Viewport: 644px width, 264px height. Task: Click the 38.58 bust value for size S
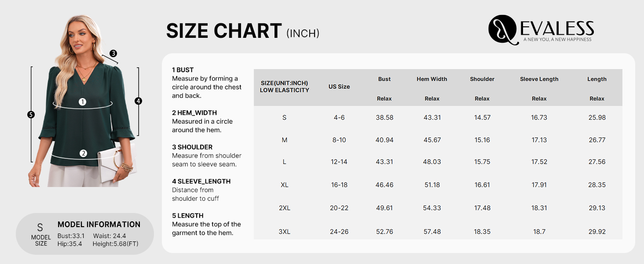[384, 117]
